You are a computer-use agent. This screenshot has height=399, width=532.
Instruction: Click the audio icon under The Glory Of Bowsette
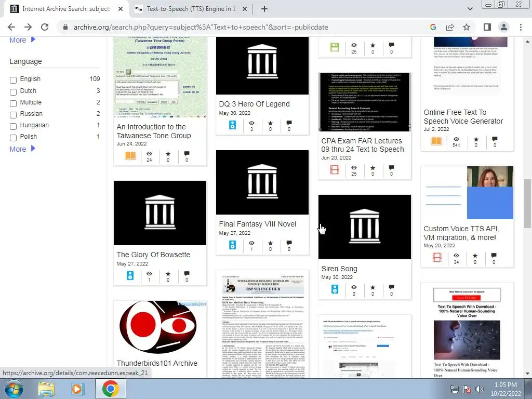point(130,275)
